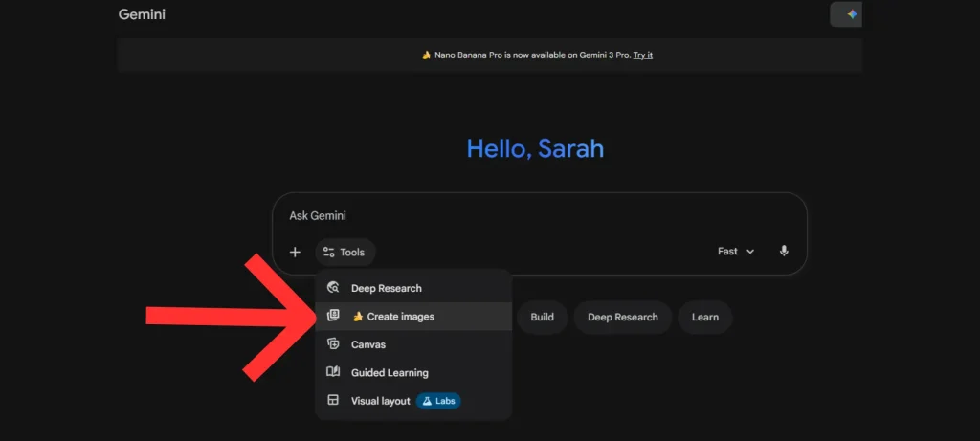This screenshot has width=980, height=441.
Task: Click the sparkle icon in top-right corner
Action: pos(851,14)
